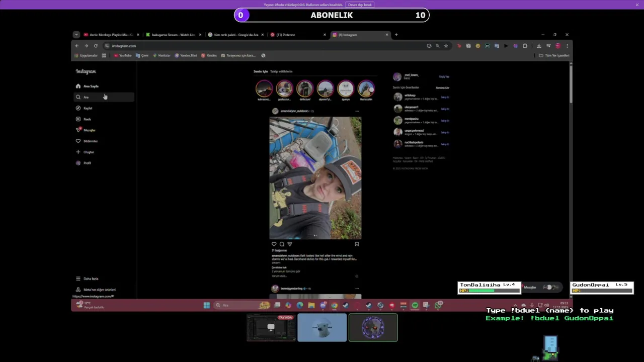This screenshot has width=644, height=362.
Task: Open the third story circle
Action: (305, 88)
